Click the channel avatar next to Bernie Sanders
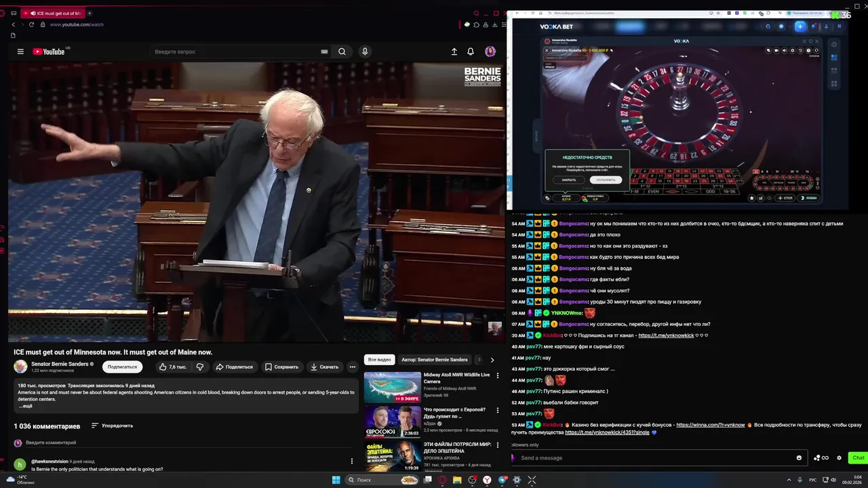 click(x=20, y=367)
